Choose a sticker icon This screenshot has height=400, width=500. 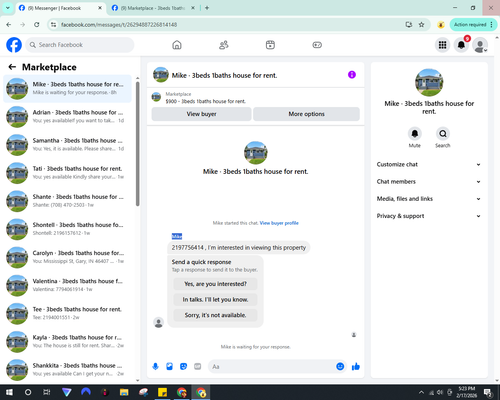tap(183, 367)
